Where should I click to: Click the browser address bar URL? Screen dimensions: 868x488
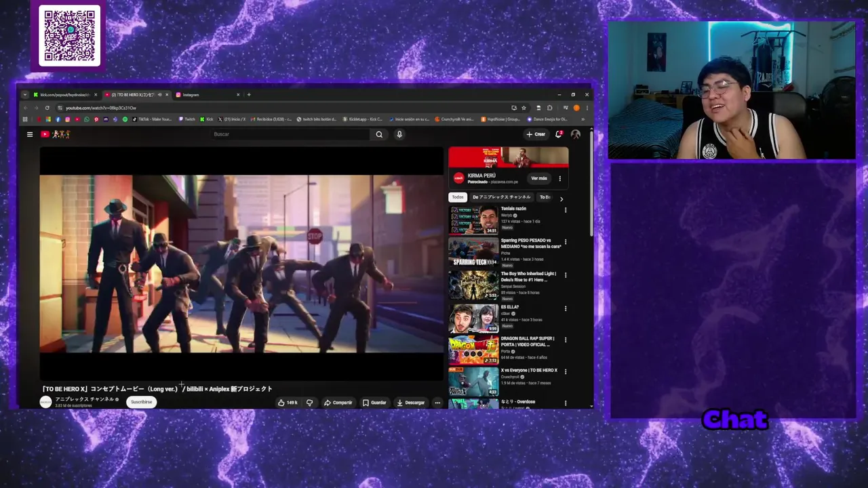click(101, 108)
